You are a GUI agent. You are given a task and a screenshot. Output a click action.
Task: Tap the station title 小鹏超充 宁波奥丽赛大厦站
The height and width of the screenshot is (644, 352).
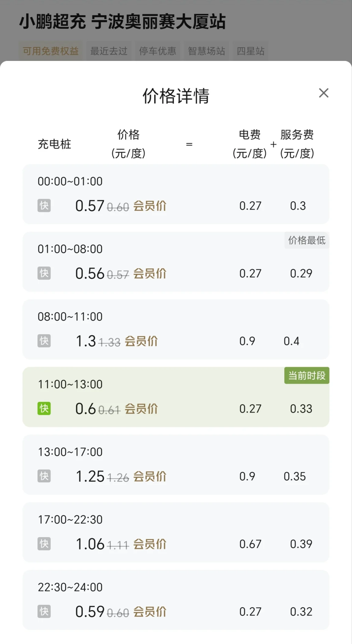click(122, 22)
